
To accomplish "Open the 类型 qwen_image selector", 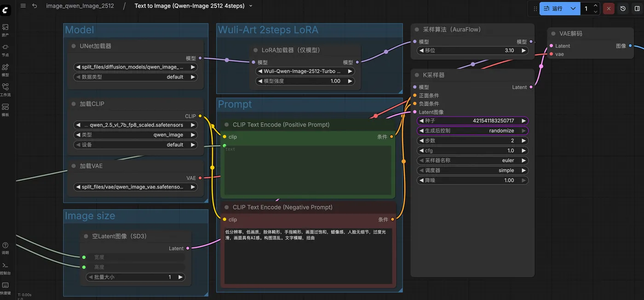I will coord(136,135).
